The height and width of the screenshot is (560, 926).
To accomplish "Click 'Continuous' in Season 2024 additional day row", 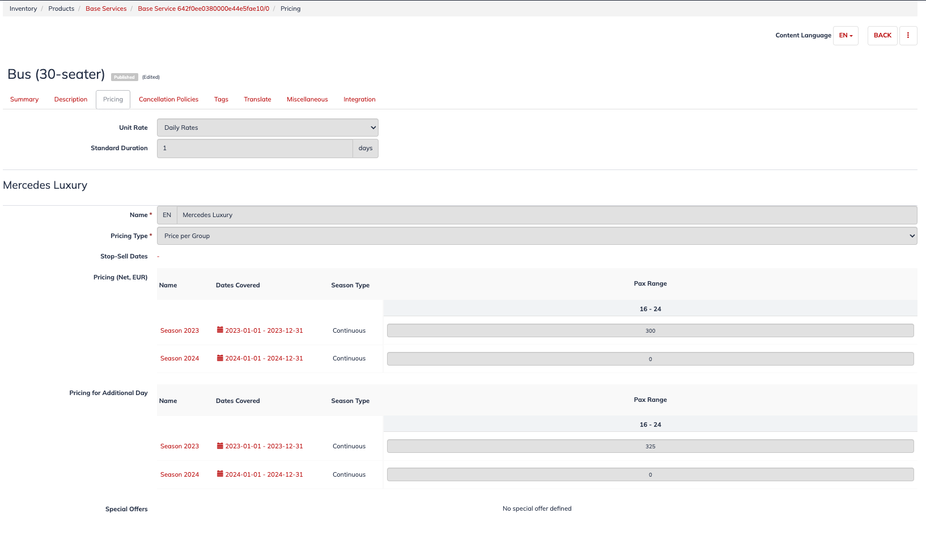I will 349,474.
